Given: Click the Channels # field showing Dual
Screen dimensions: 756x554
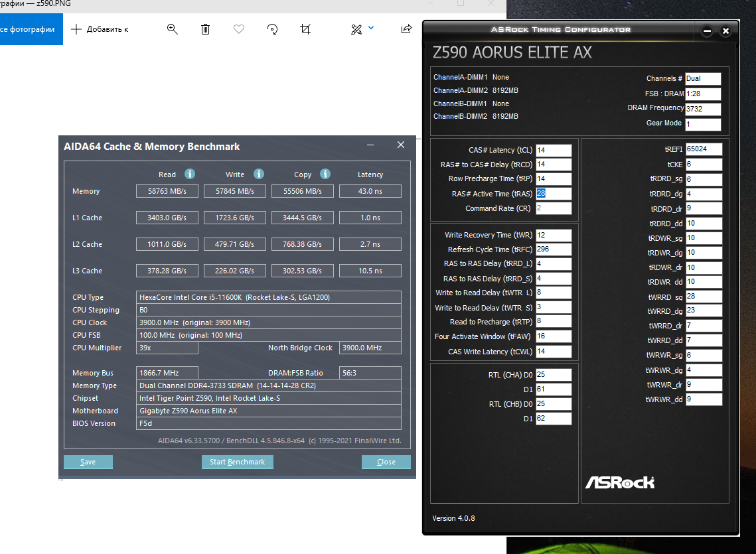Looking at the screenshot, I should [x=703, y=78].
